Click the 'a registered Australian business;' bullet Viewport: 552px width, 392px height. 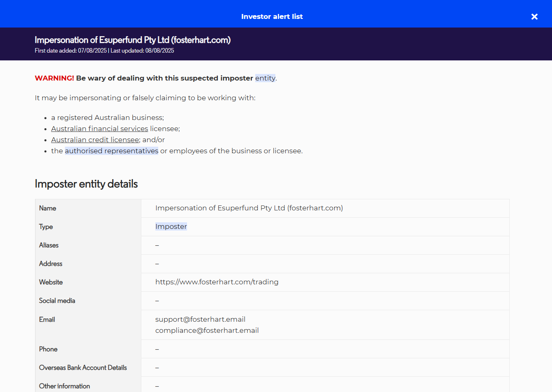108,118
